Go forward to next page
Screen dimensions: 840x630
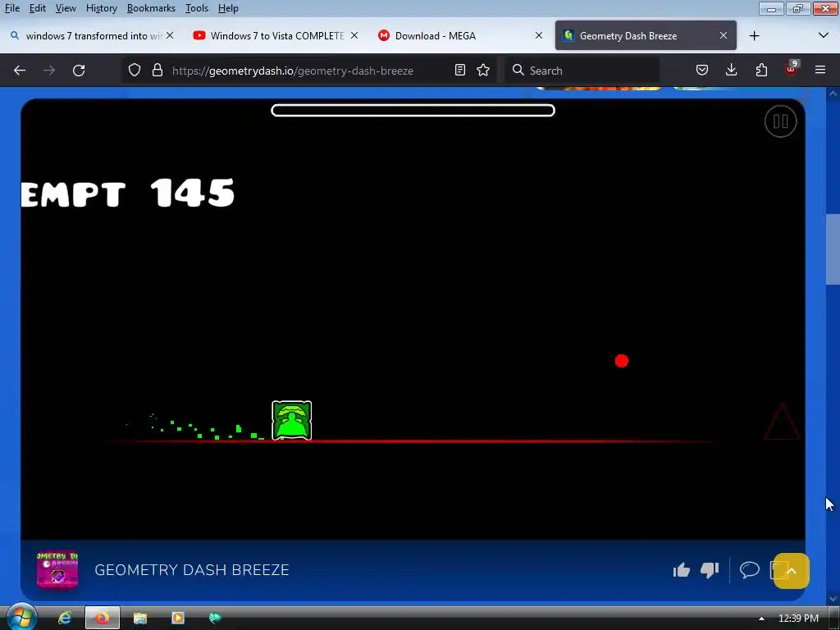point(48,71)
